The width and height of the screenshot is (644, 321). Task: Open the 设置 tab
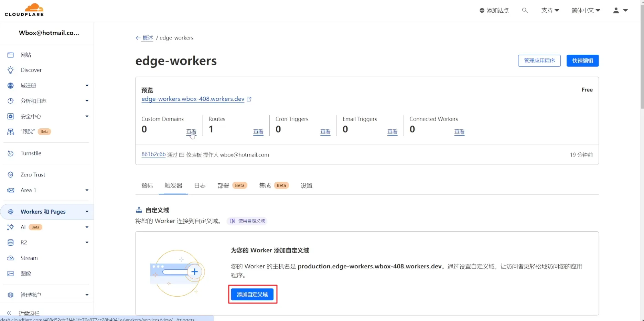coord(307,186)
